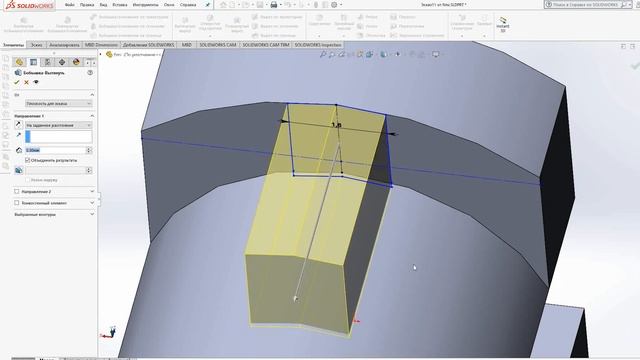Switch to the ConfigurationManager tab
Viewport: 640px width, 360px height.
point(47,62)
